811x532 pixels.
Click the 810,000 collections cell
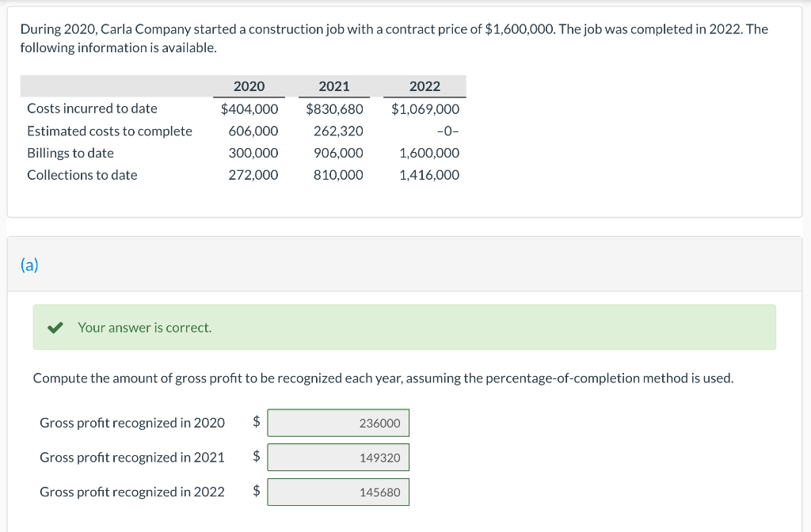[x=338, y=175]
